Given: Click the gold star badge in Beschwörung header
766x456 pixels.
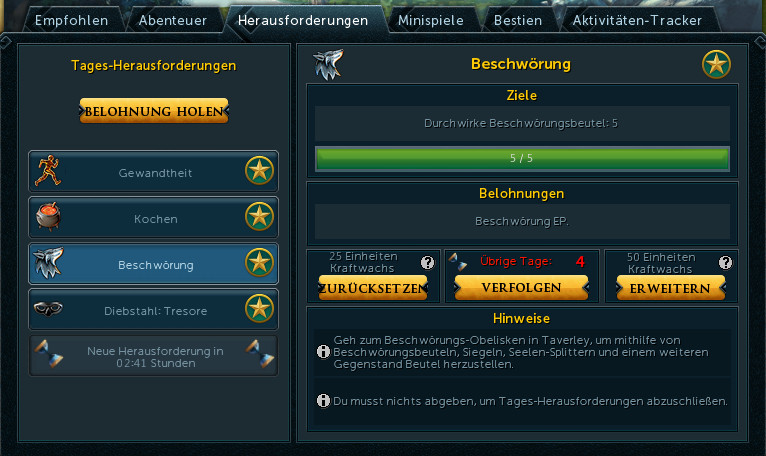Looking at the screenshot, I should [x=716, y=64].
